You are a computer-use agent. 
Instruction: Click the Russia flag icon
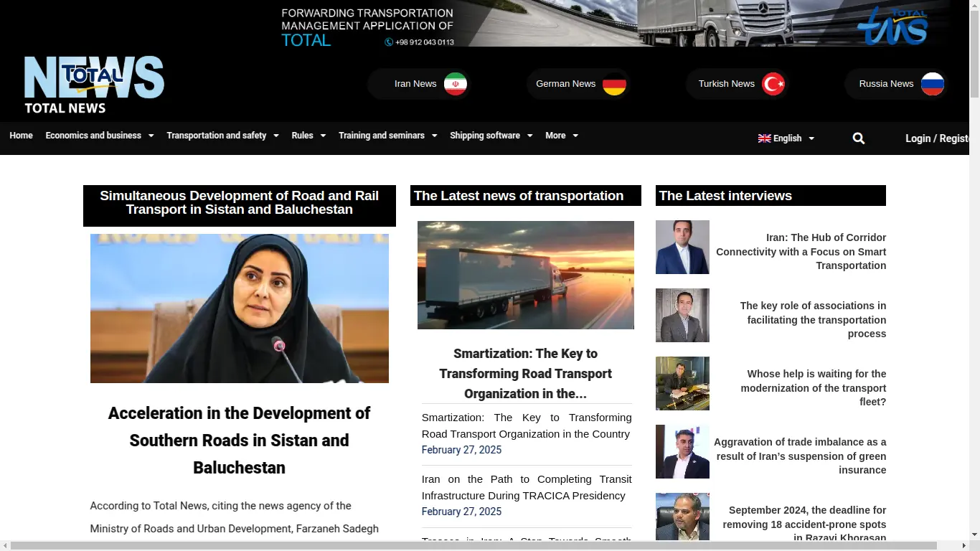pyautogui.click(x=932, y=84)
